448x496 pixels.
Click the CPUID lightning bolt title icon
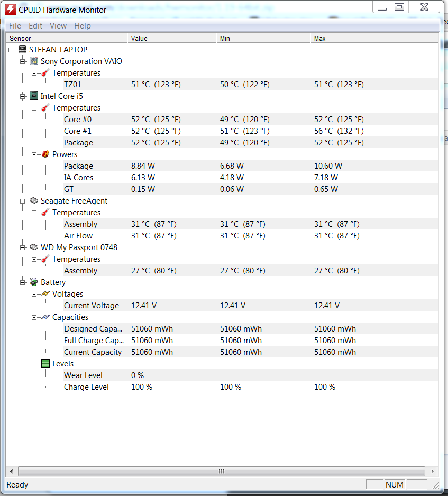coord(11,10)
